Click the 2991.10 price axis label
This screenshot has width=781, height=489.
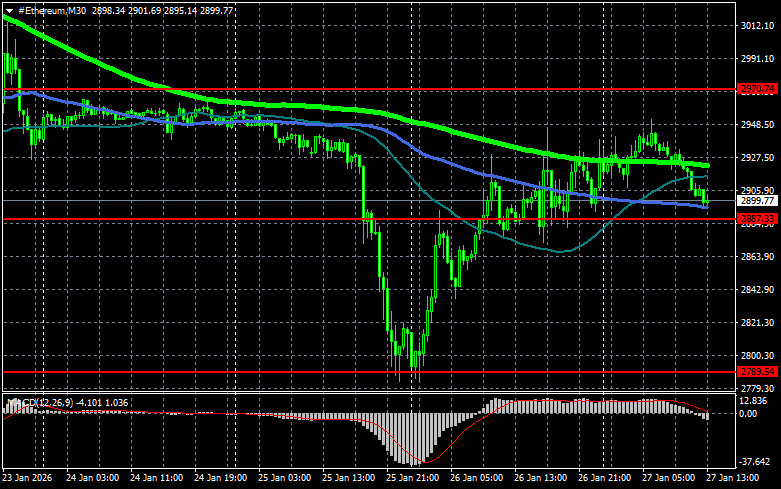click(757, 59)
